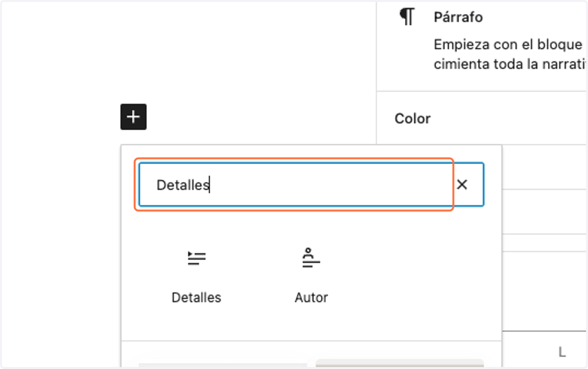Select the L size option

coord(562,351)
